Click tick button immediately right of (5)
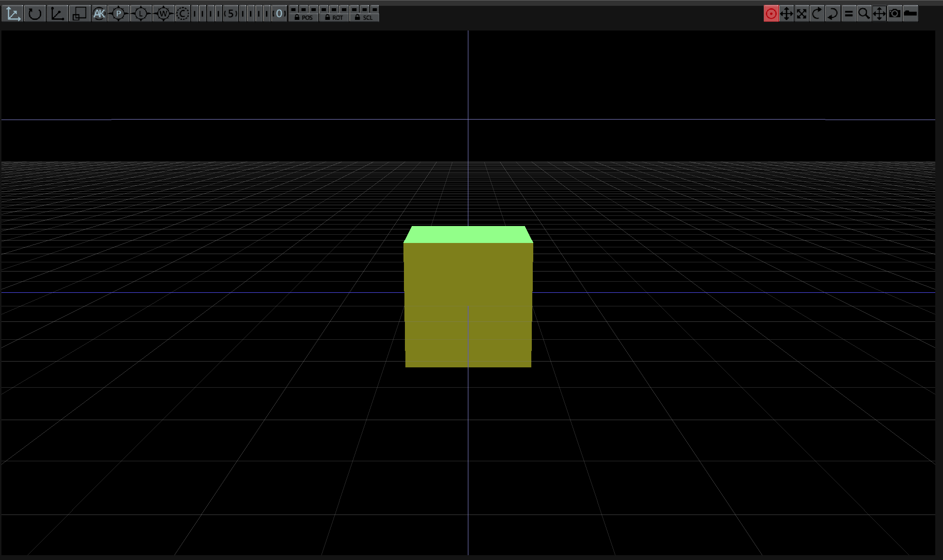The height and width of the screenshot is (560, 943). 243,14
